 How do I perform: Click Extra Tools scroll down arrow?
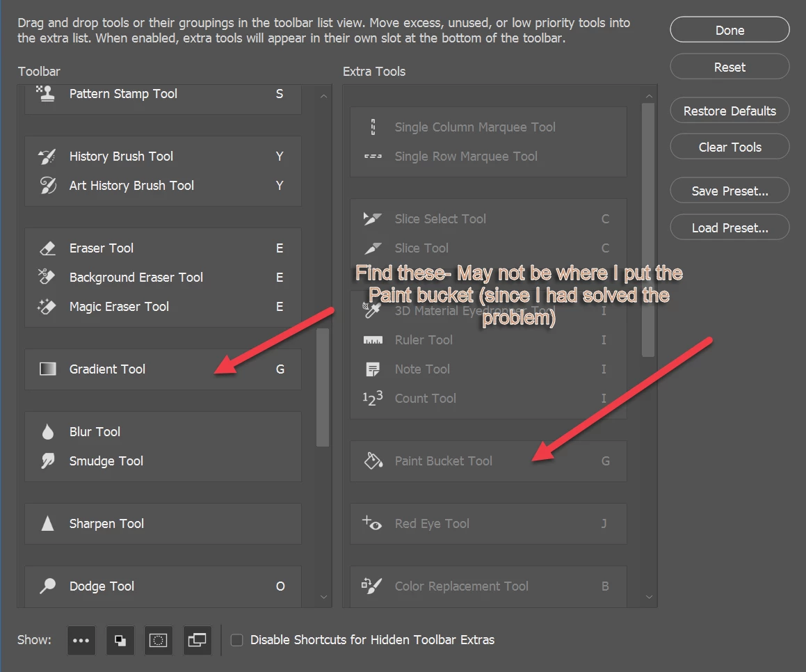point(649,597)
